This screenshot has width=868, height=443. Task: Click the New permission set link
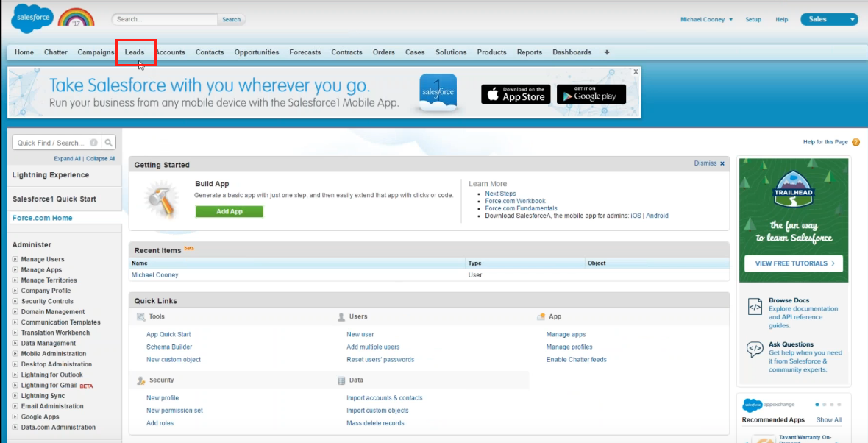[174, 411]
